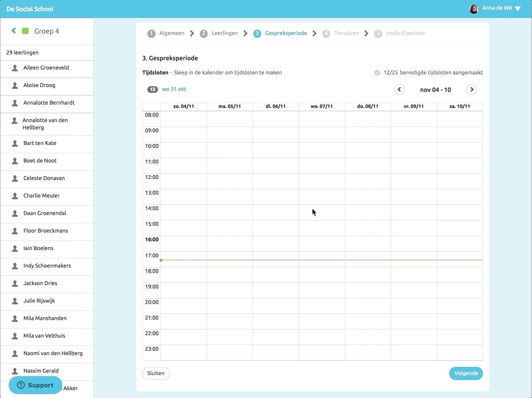Viewport: 532px width, 398px height.
Task: Switch to the Toewijzen step
Action: (346, 34)
